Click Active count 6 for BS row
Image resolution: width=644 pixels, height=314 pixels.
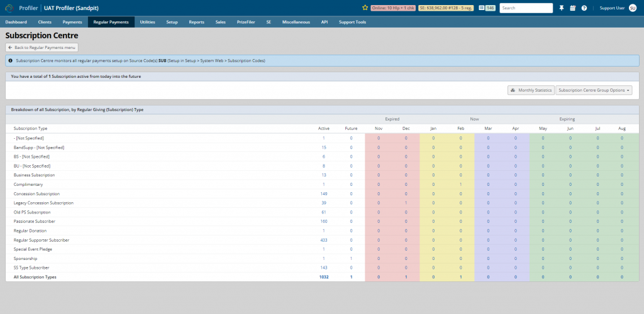pos(324,156)
